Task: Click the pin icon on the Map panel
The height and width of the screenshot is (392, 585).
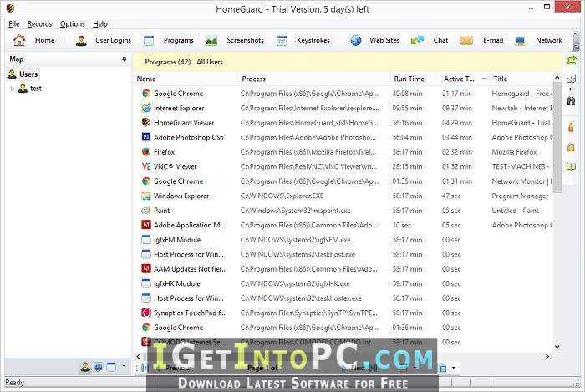Action: [x=125, y=59]
